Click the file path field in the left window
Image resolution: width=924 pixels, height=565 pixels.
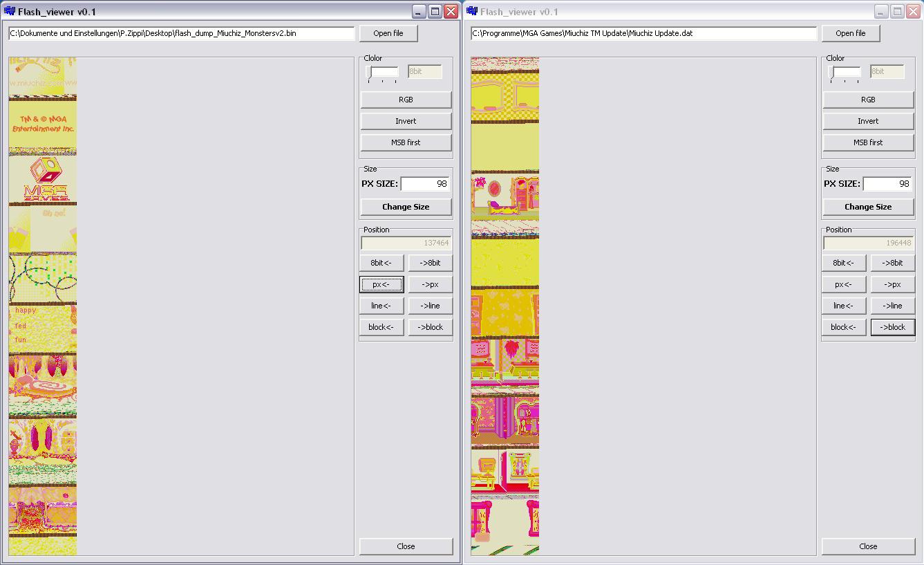click(x=181, y=33)
